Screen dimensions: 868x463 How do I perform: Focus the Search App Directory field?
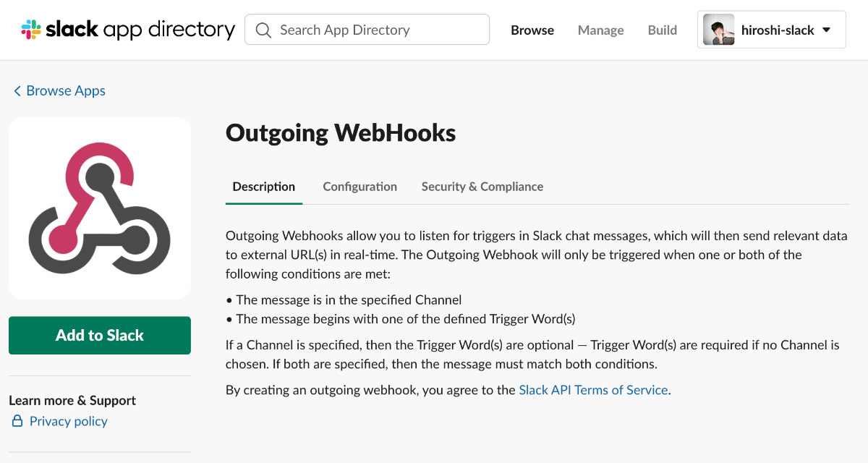[x=367, y=30]
